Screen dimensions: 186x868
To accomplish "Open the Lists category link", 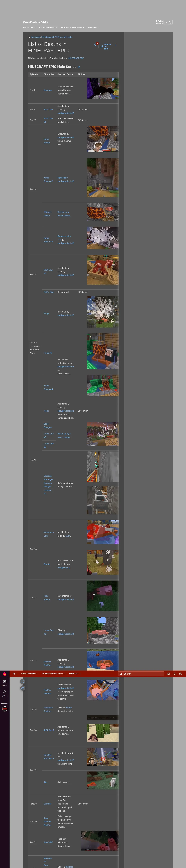I will tap(70, 37).
